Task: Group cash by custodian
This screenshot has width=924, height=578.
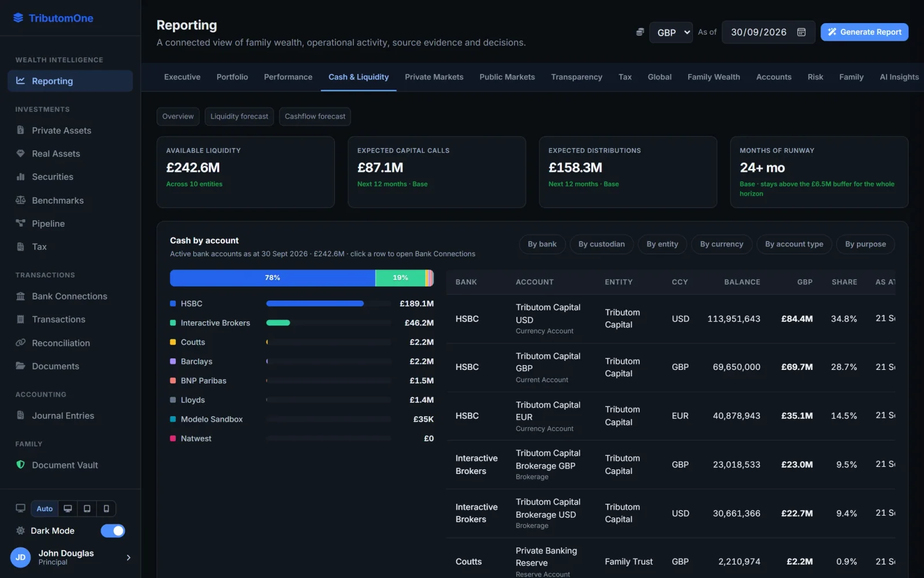Action: 602,244
